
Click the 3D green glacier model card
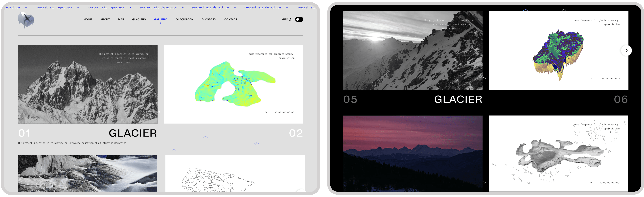coord(559,51)
